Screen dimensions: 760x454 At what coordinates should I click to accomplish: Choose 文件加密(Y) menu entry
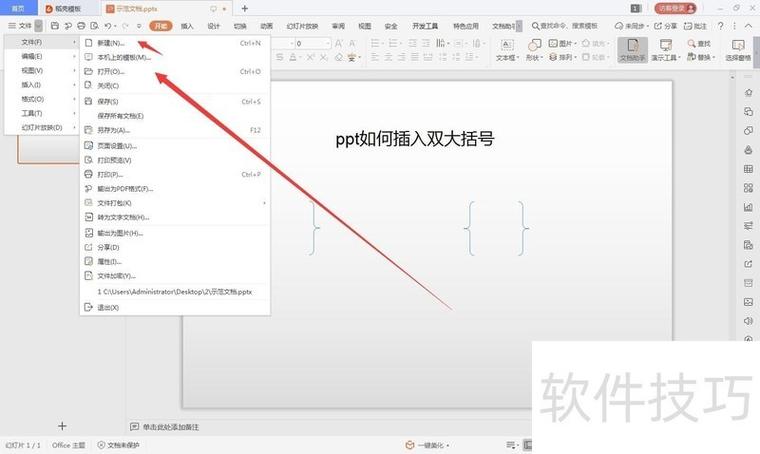174,276
